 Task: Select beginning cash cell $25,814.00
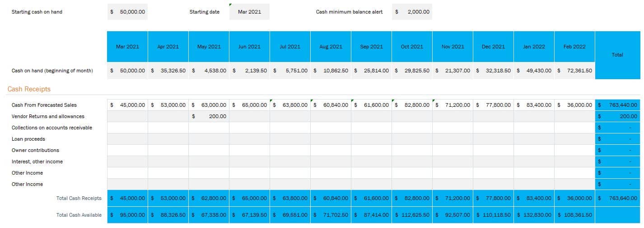pyautogui.click(x=371, y=71)
